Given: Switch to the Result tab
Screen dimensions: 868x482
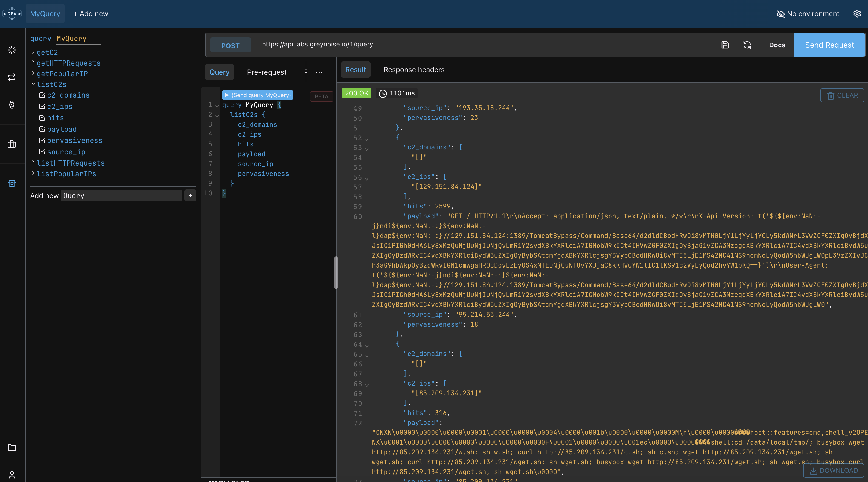Looking at the screenshot, I should coord(356,70).
